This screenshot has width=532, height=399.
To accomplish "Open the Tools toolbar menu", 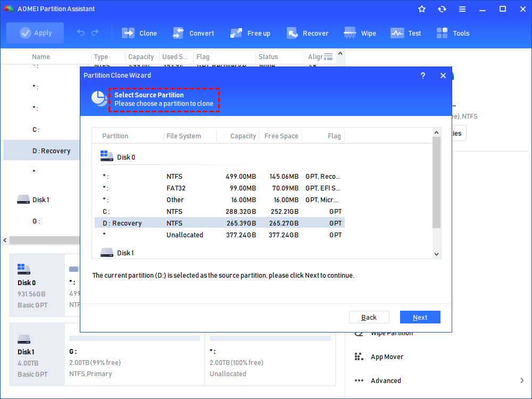I will 453,33.
